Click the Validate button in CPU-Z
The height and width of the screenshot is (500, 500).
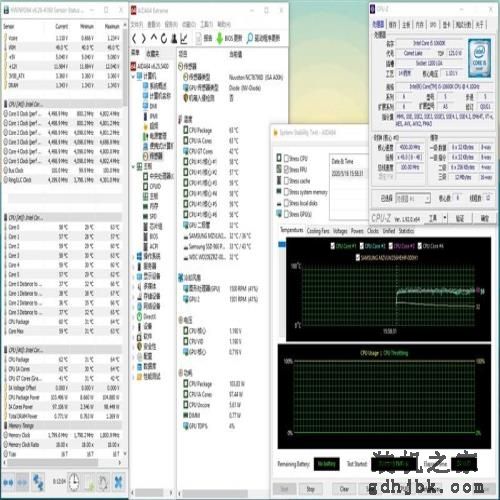(460, 218)
